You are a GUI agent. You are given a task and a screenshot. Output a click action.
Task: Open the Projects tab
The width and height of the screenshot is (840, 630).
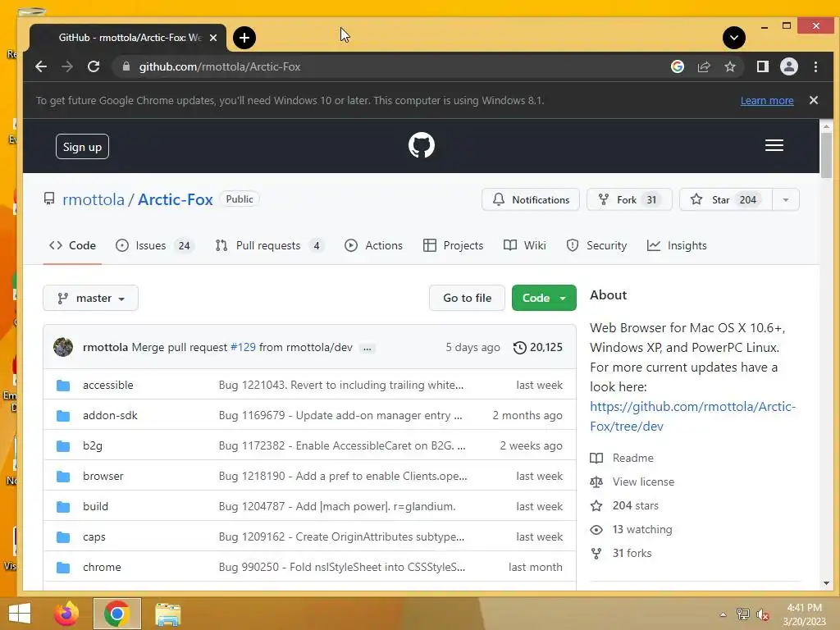pos(453,245)
